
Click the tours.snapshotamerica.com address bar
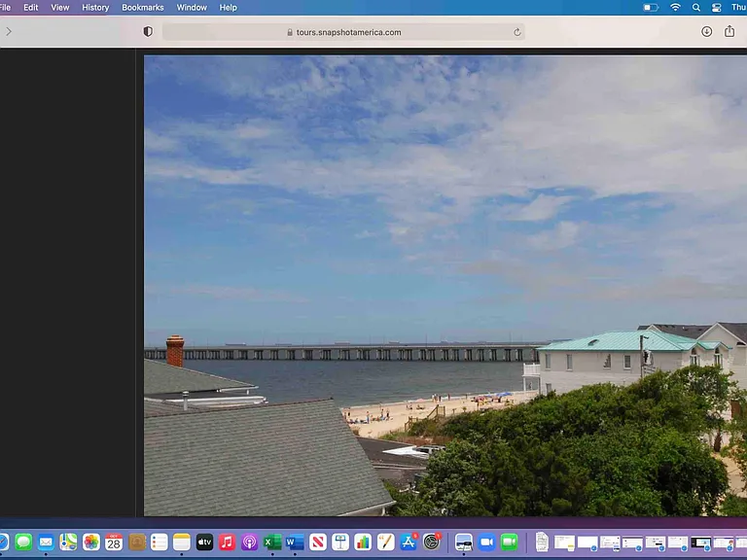point(343,32)
